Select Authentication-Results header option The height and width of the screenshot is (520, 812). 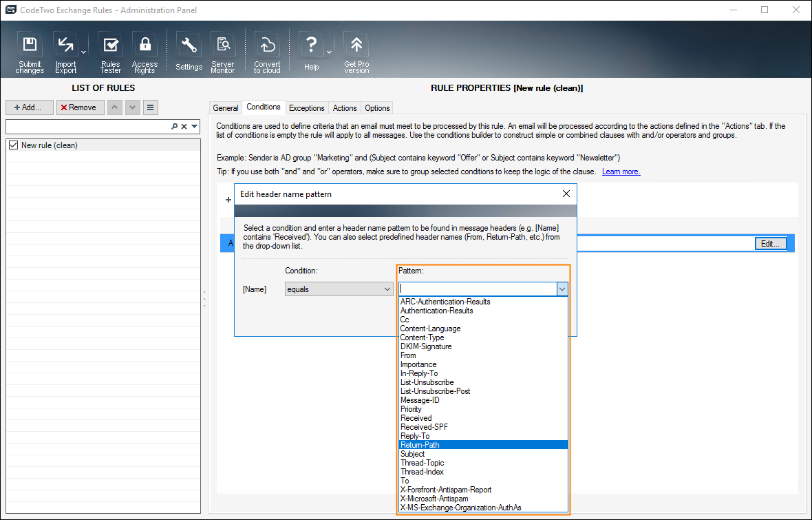(484, 311)
